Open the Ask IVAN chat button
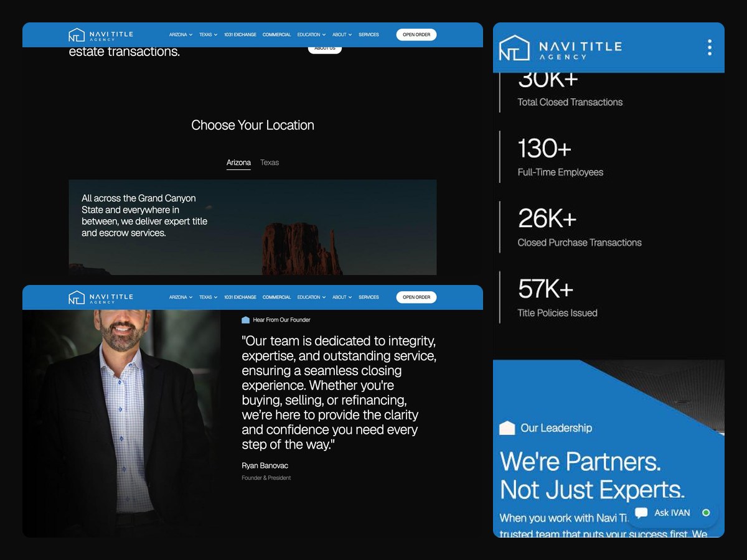This screenshot has width=747, height=560. point(672,513)
